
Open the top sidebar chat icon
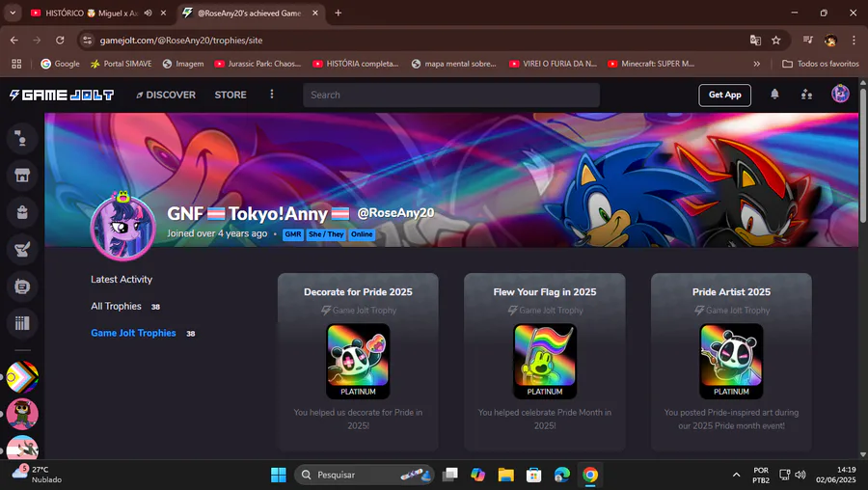pos(22,139)
